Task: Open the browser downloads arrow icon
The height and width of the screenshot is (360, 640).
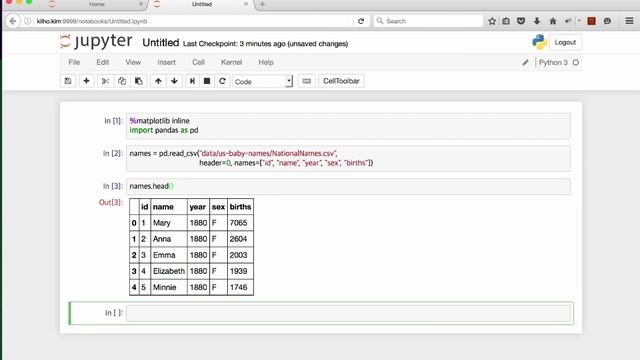Action: point(537,21)
